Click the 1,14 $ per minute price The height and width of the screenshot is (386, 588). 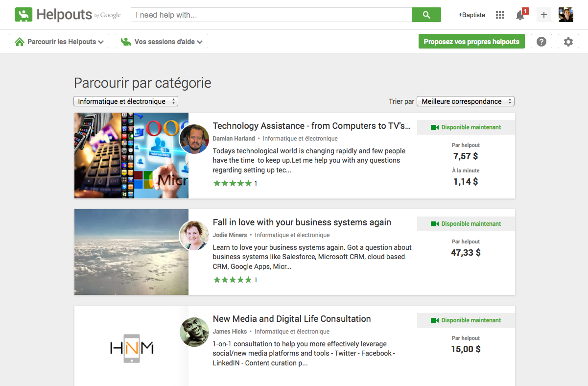coord(466,182)
